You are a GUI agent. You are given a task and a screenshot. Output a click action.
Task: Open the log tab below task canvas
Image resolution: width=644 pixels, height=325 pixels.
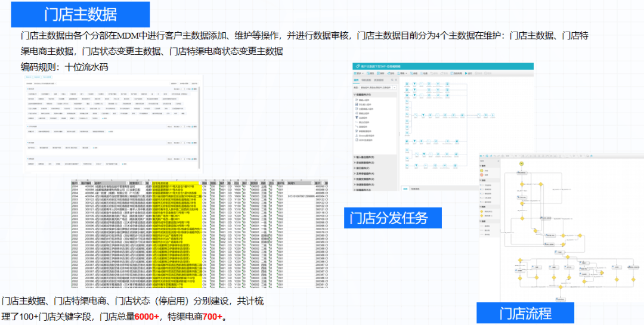404,189
